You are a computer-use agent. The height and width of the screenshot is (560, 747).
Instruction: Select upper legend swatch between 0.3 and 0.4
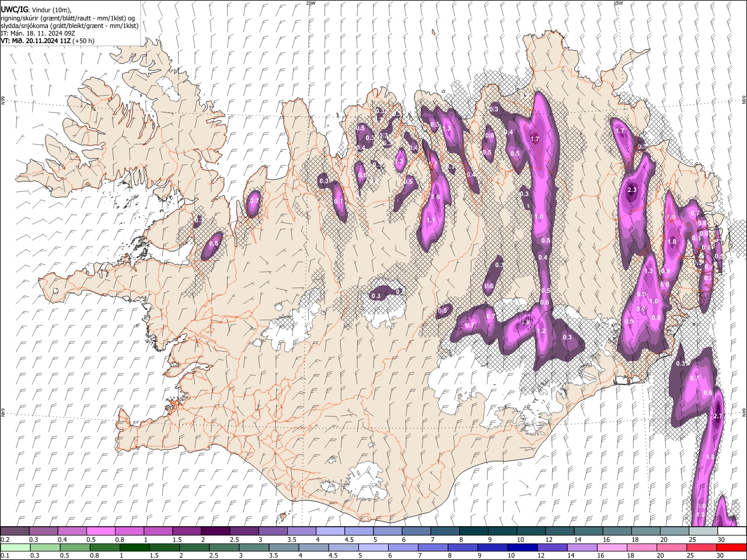coord(43,531)
